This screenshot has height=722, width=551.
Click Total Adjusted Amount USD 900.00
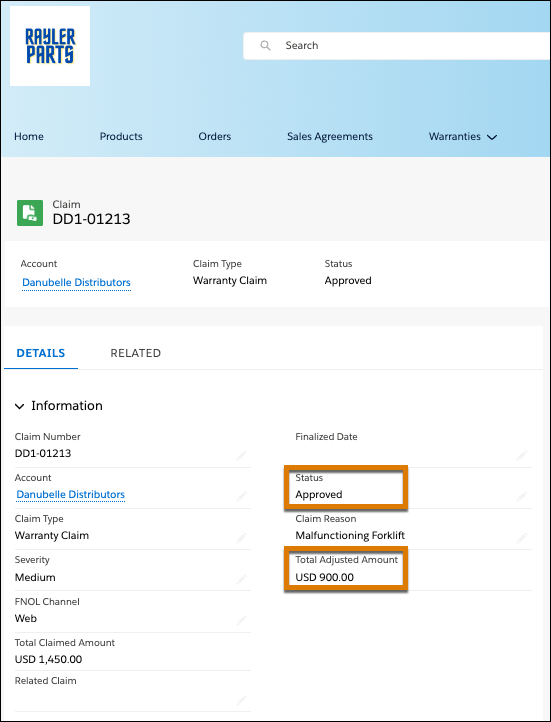click(325, 577)
